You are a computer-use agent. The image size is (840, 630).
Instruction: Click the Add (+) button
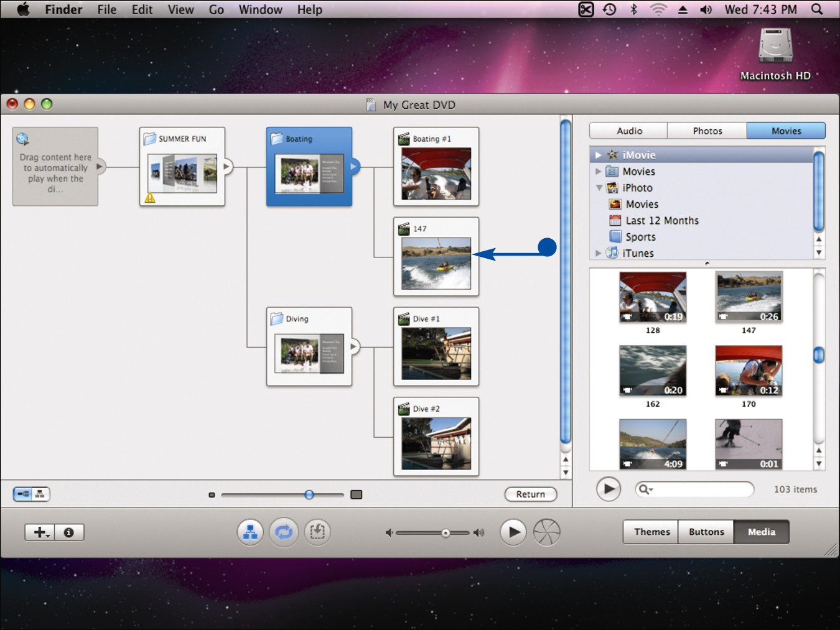(x=40, y=532)
